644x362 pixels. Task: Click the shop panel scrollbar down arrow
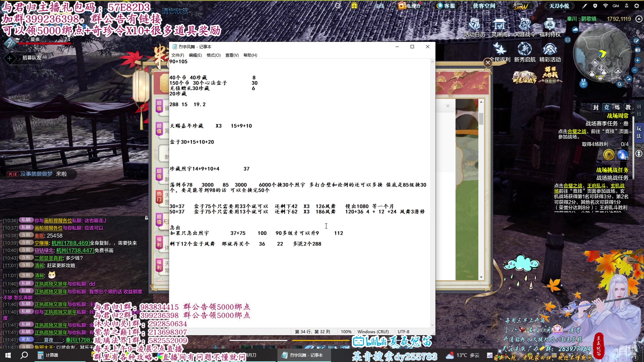coord(481,277)
